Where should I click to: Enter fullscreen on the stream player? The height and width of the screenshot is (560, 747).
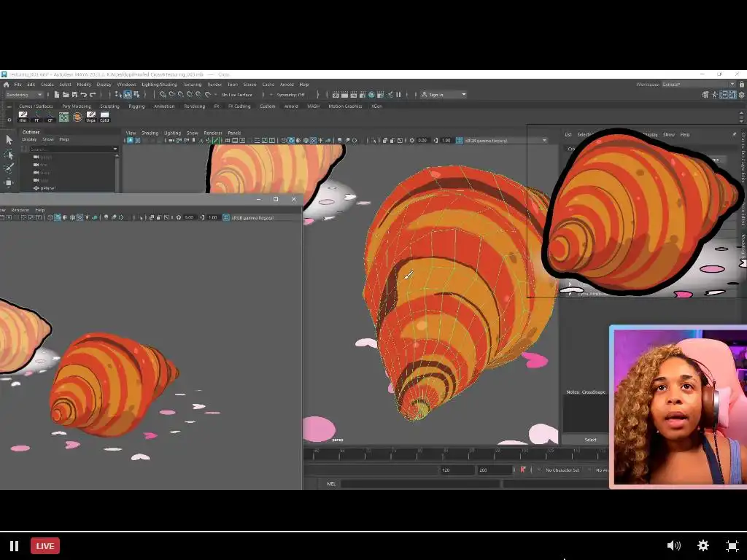point(732,545)
